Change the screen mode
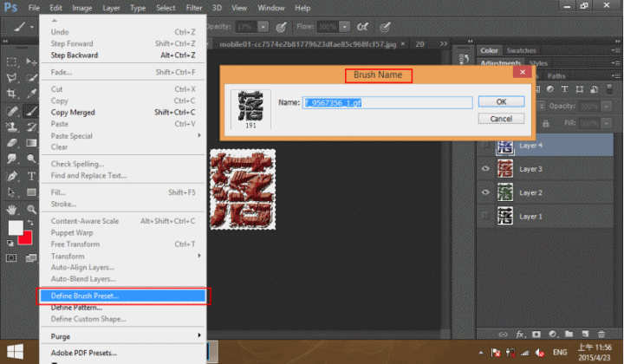 pos(31,257)
